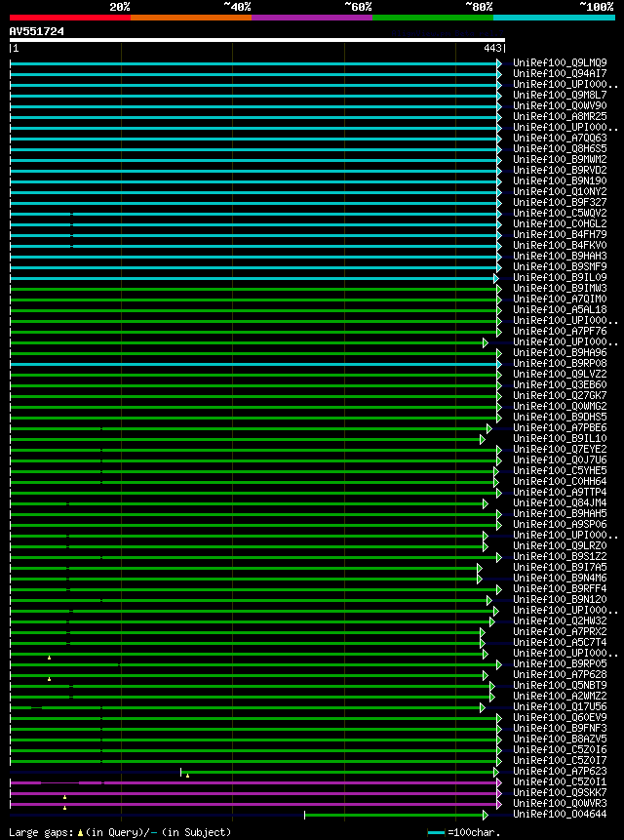Click the green arrowhead of the B9IL10 row

(x=483, y=439)
